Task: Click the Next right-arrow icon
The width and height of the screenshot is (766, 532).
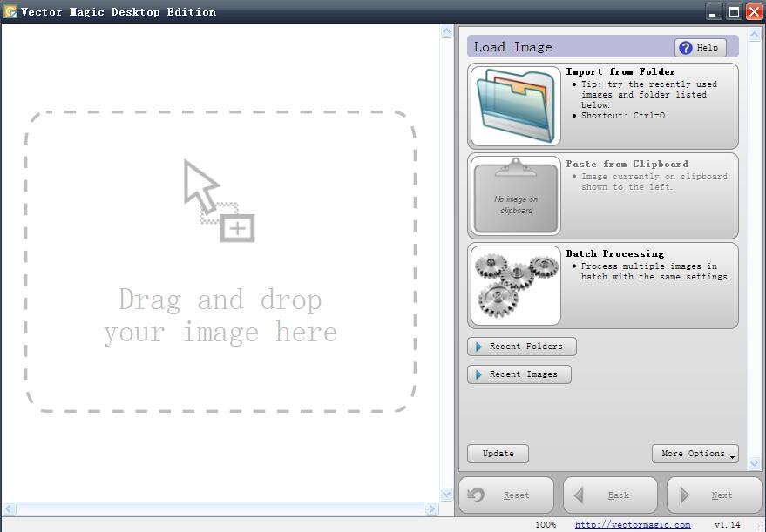Action: click(x=684, y=495)
